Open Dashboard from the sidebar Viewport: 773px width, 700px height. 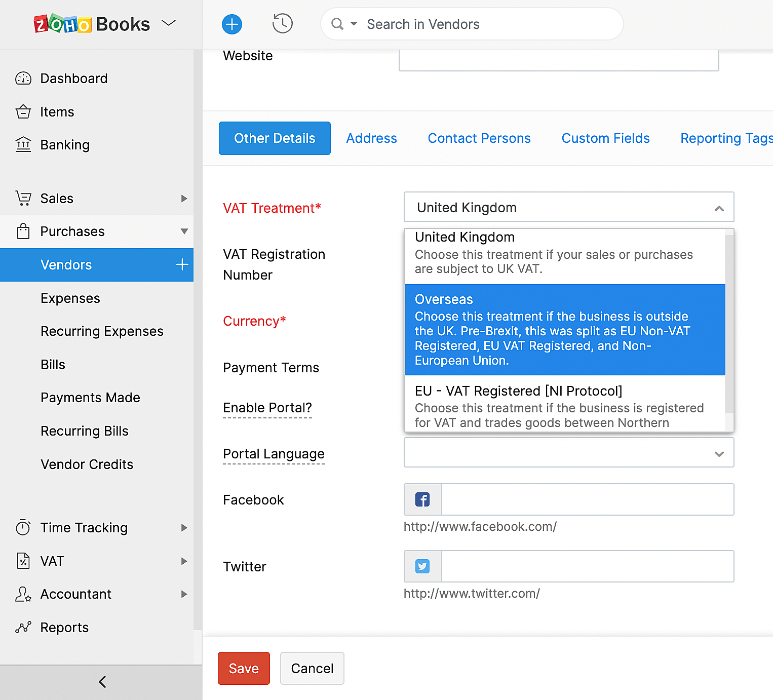coord(73,79)
